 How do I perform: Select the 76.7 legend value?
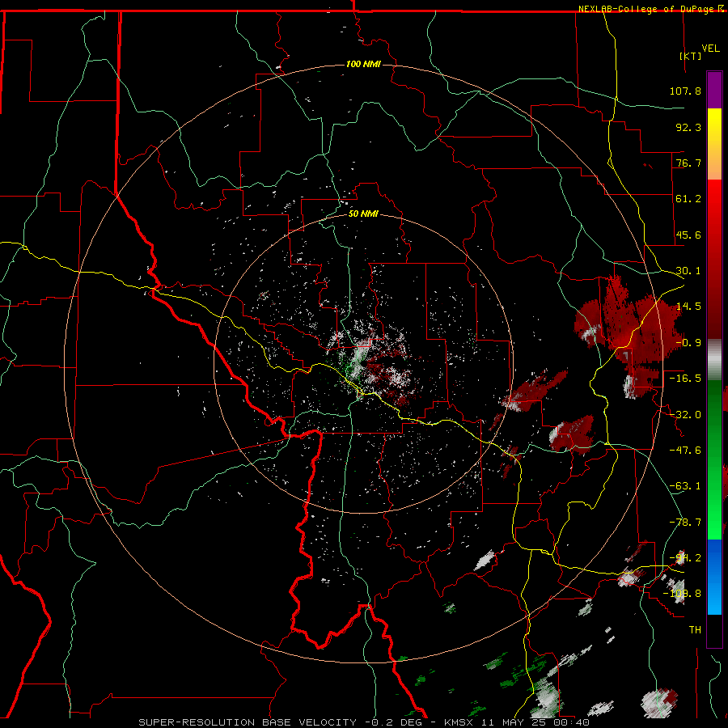click(x=688, y=163)
